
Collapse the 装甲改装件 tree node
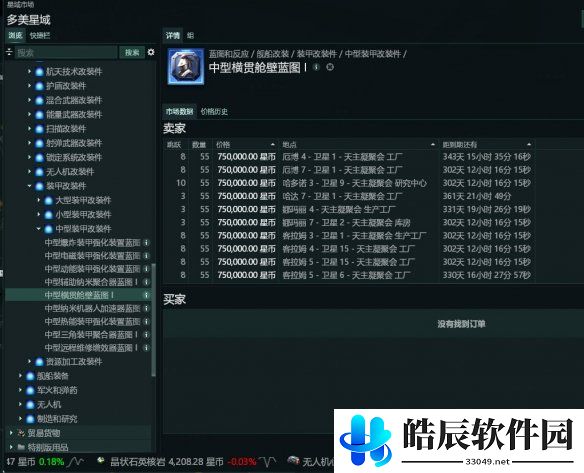[29, 185]
